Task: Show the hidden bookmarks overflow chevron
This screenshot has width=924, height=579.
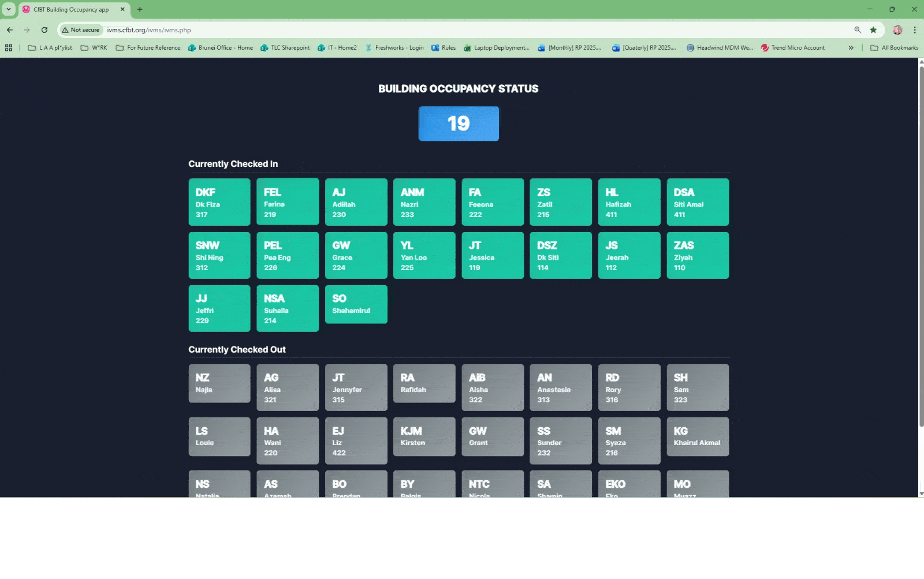Action: (x=851, y=48)
